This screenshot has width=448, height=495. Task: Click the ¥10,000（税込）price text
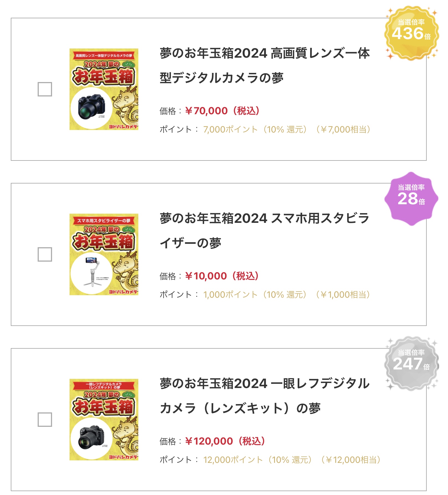[x=222, y=276]
